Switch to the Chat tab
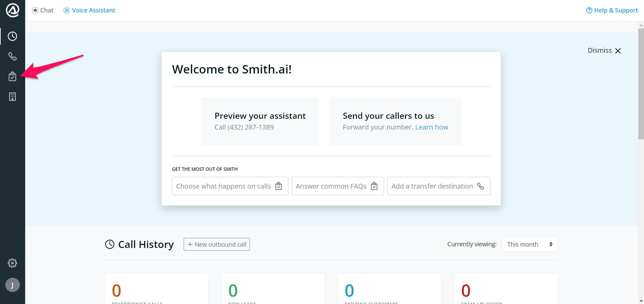644x304 pixels. point(43,10)
